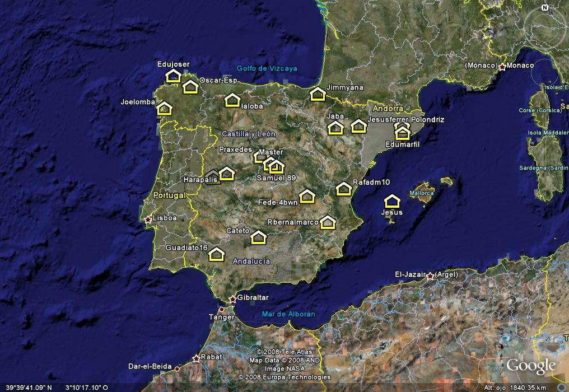Select the El-Jazair (Argel) star marker

point(430,276)
